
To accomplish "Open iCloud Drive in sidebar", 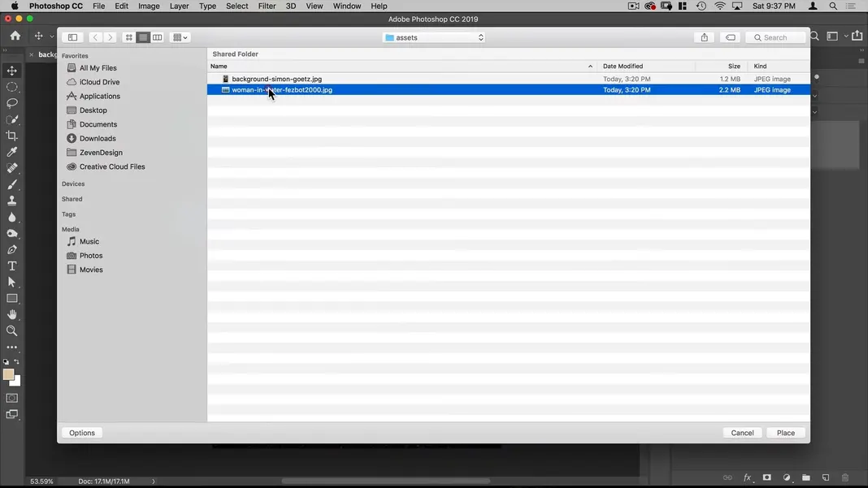I will point(99,82).
